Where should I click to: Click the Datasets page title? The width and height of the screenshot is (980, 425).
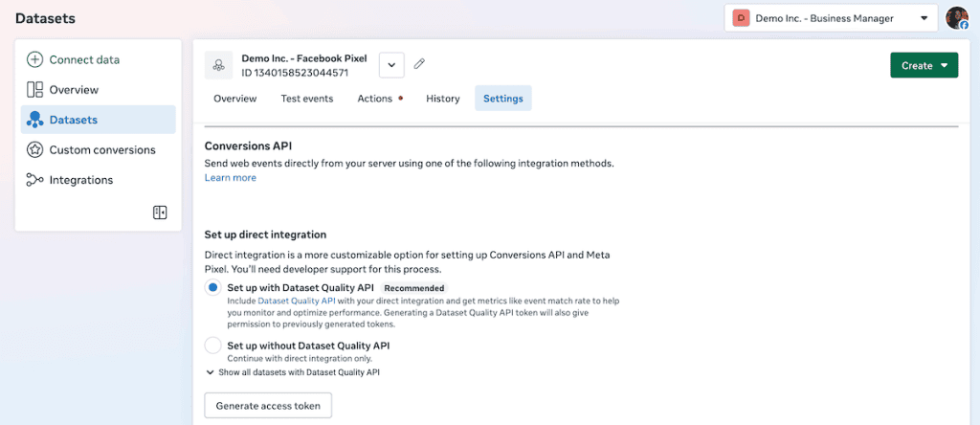point(45,19)
